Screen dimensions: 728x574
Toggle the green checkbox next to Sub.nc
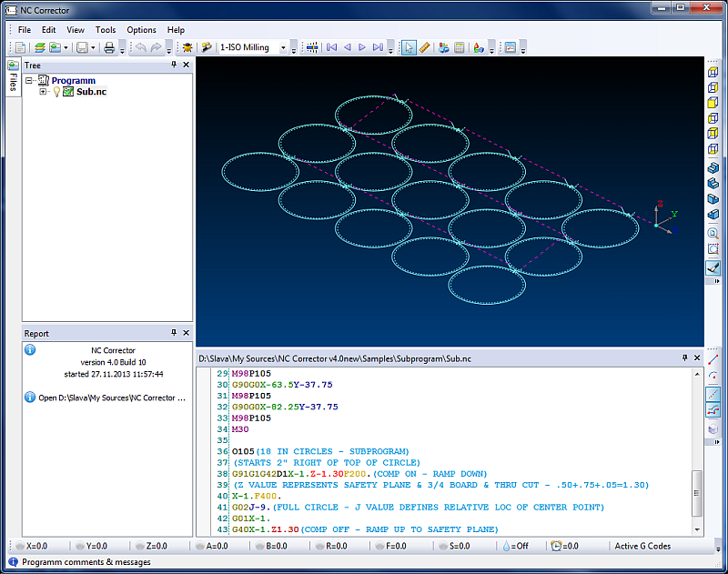(68, 92)
